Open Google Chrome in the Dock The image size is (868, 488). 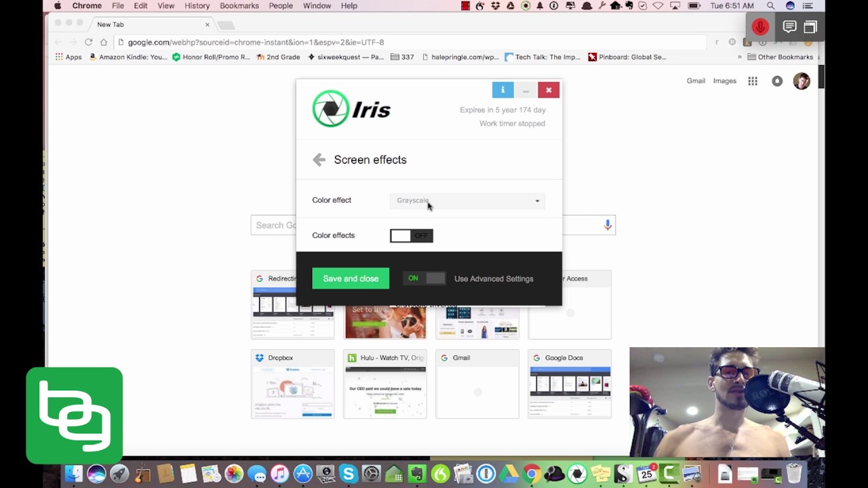tap(532, 474)
